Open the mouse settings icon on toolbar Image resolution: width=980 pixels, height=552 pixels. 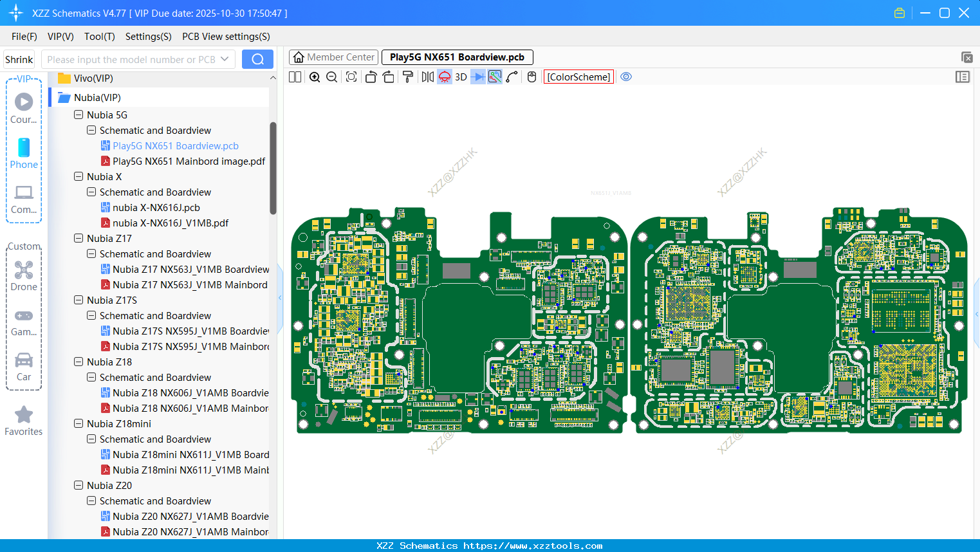pos(532,77)
